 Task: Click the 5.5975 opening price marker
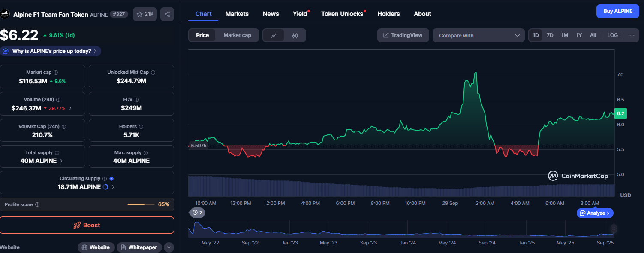tap(198, 146)
